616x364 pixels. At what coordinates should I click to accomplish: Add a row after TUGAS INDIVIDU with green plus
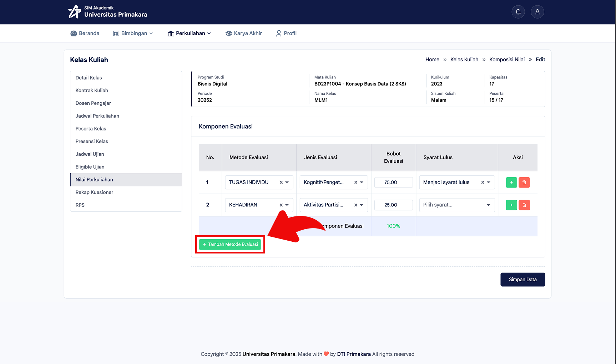tap(511, 182)
